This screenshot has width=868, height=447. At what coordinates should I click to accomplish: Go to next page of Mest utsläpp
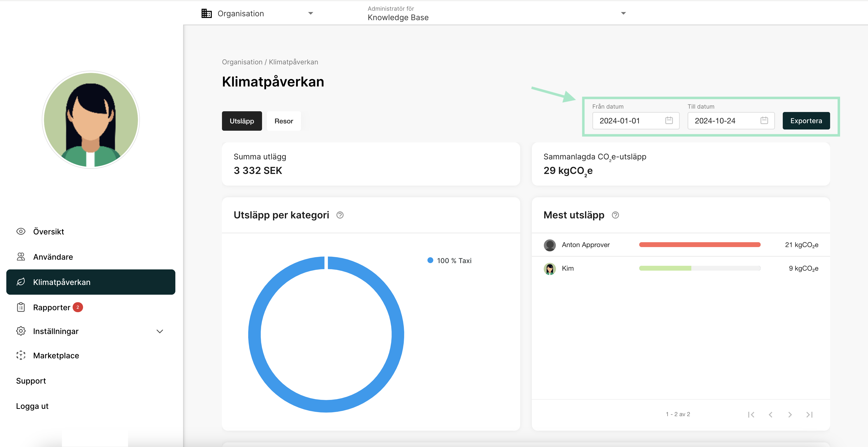(790, 414)
